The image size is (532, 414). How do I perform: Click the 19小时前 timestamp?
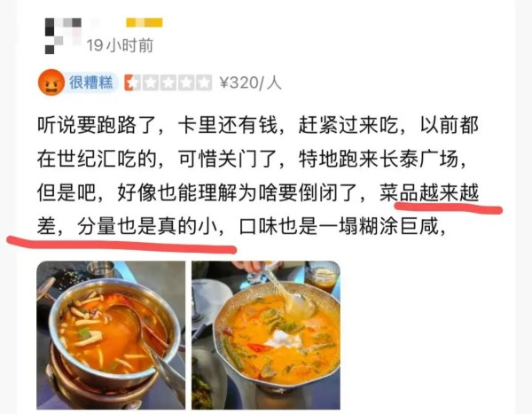tap(120, 45)
